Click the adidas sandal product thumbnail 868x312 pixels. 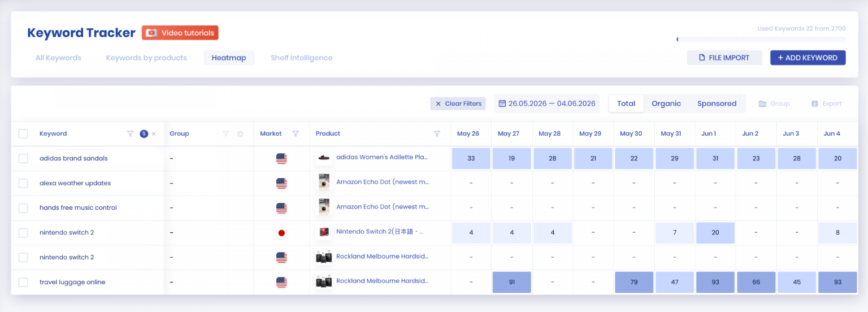coord(324,158)
